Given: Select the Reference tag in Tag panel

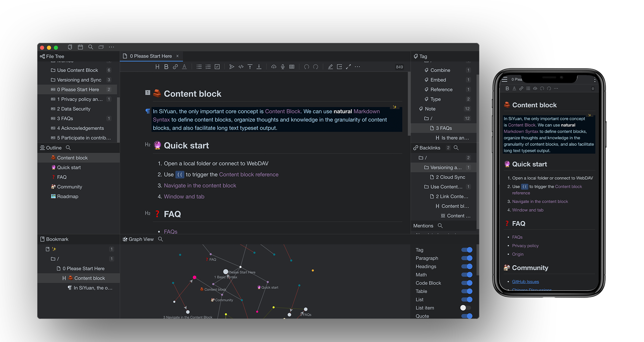Looking at the screenshot, I should pyautogui.click(x=443, y=89).
